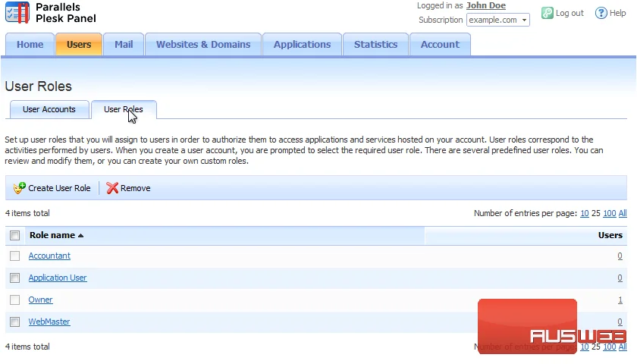This screenshot has width=637, height=364.
Task: Check the Accountant role checkbox
Action: point(15,256)
